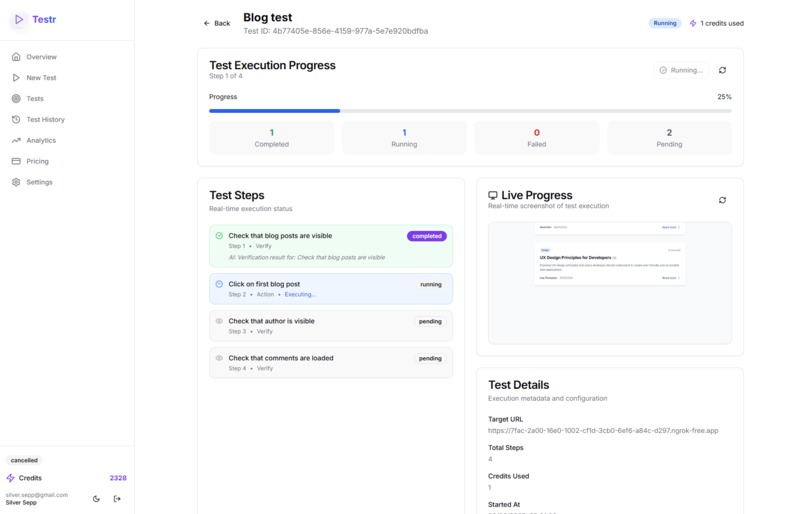
Task: Click the credits used lightning icon
Action: pyautogui.click(x=693, y=23)
